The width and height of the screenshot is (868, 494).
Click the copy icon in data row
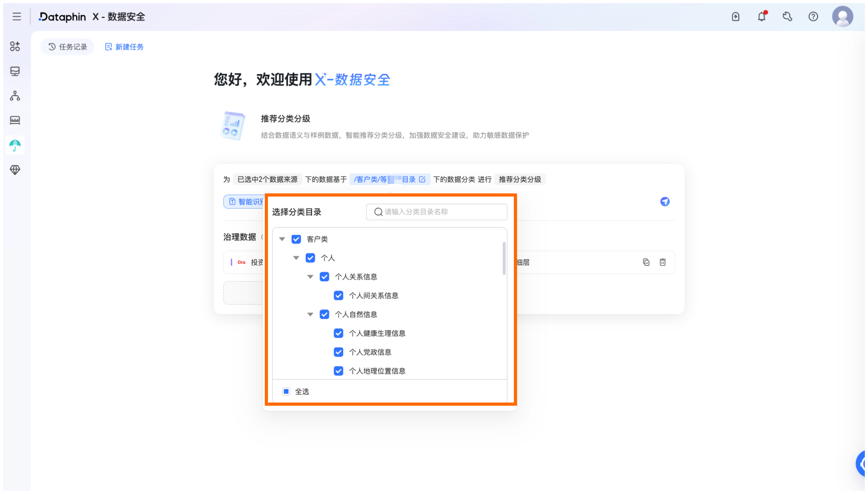(x=646, y=262)
